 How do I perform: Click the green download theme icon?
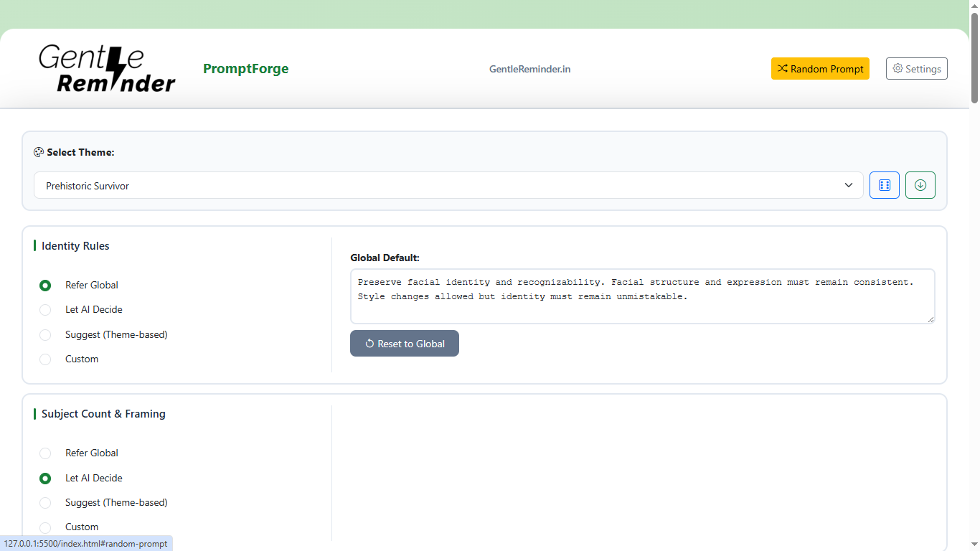920,185
